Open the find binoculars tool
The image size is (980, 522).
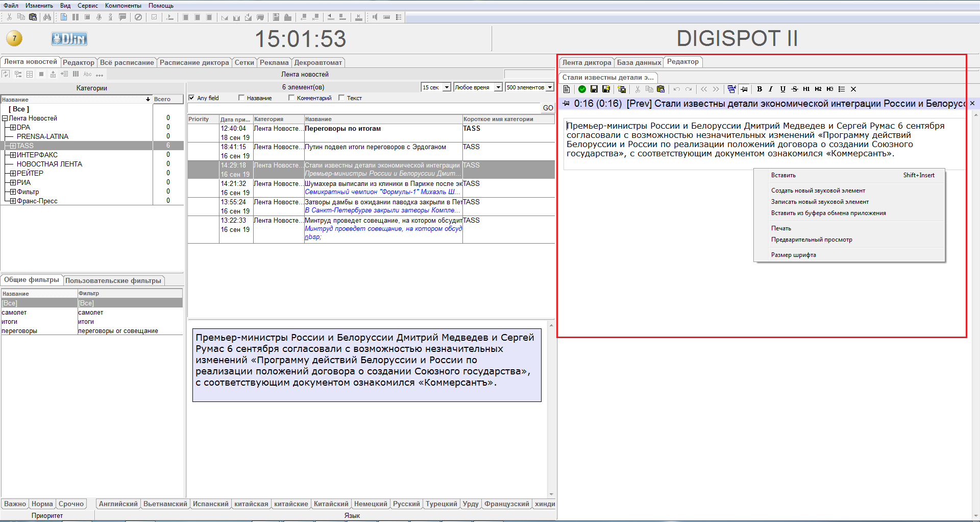(x=47, y=17)
